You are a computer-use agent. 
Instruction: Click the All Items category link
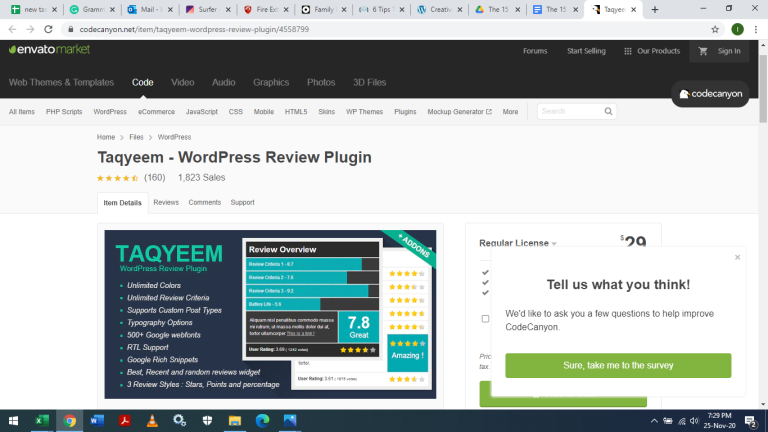tap(22, 112)
